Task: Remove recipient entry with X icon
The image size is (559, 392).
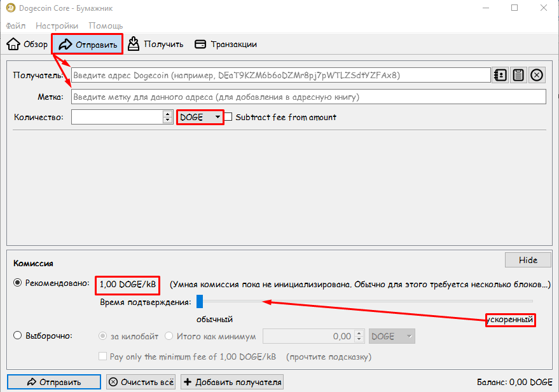Action: coord(537,75)
